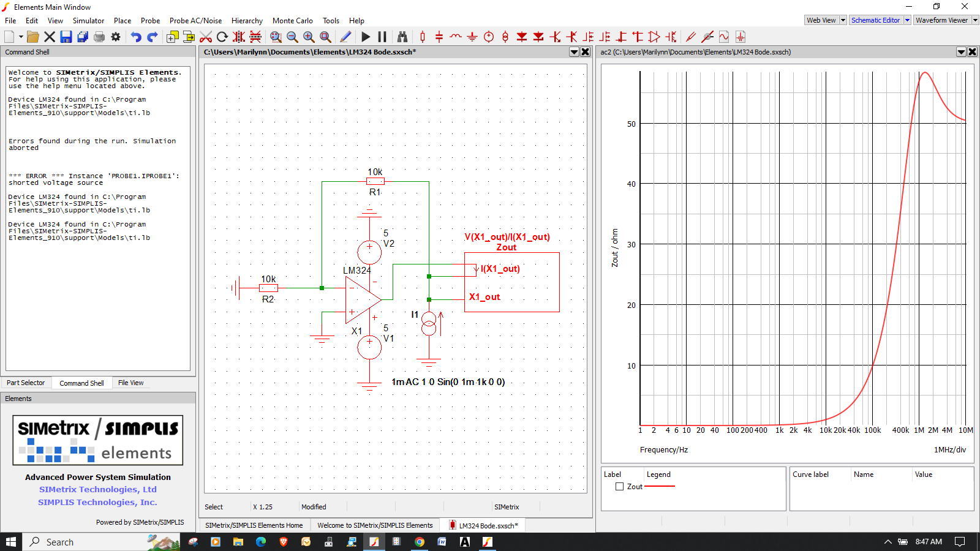Open the schematic pane dropdown arrow
The image size is (980, 551).
[575, 52]
